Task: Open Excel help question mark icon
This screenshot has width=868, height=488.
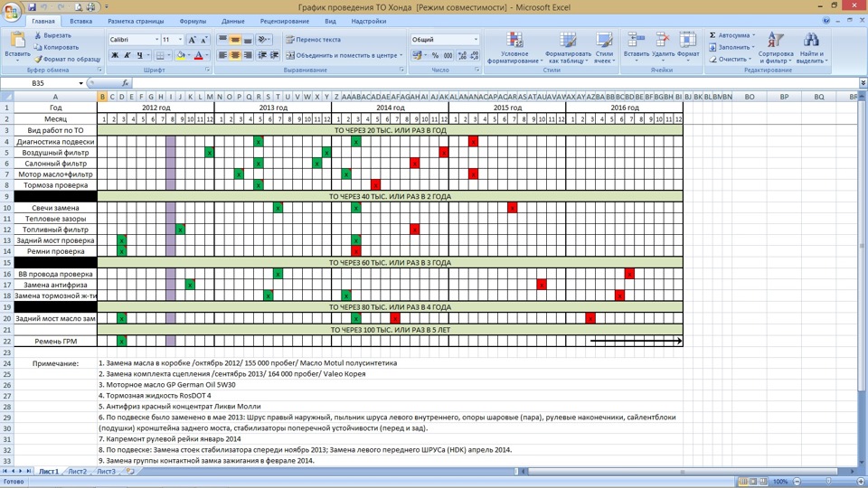Action: [x=826, y=21]
